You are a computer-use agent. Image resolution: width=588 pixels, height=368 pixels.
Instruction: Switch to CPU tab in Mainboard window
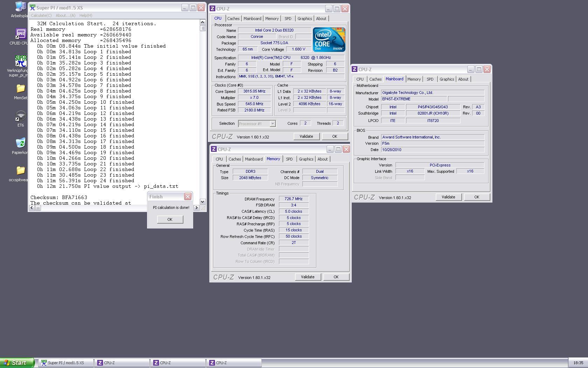(360, 79)
